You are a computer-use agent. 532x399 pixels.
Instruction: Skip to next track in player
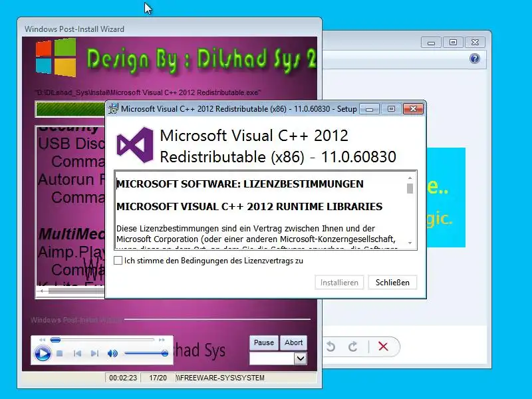94,354
